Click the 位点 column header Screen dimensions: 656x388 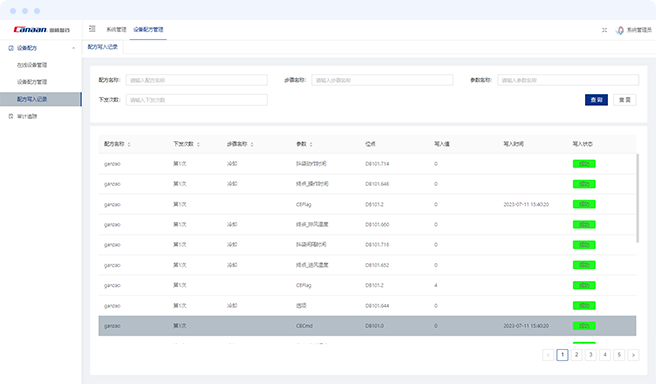tap(370, 144)
